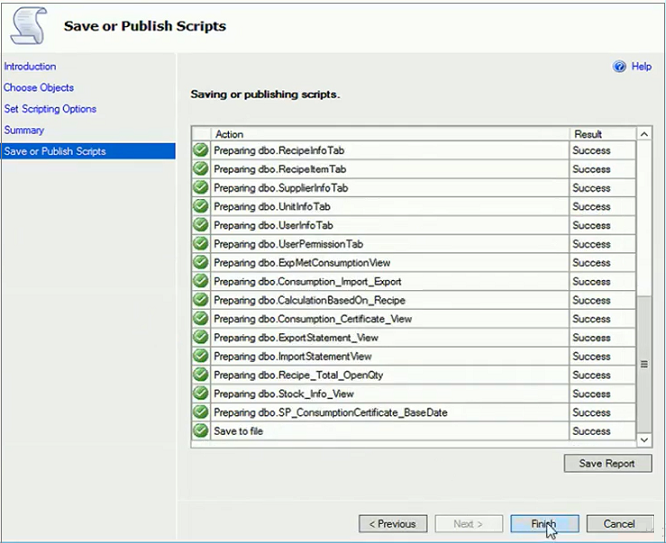Go back with the Previous button
This screenshot has width=666, height=543.
[x=393, y=523]
